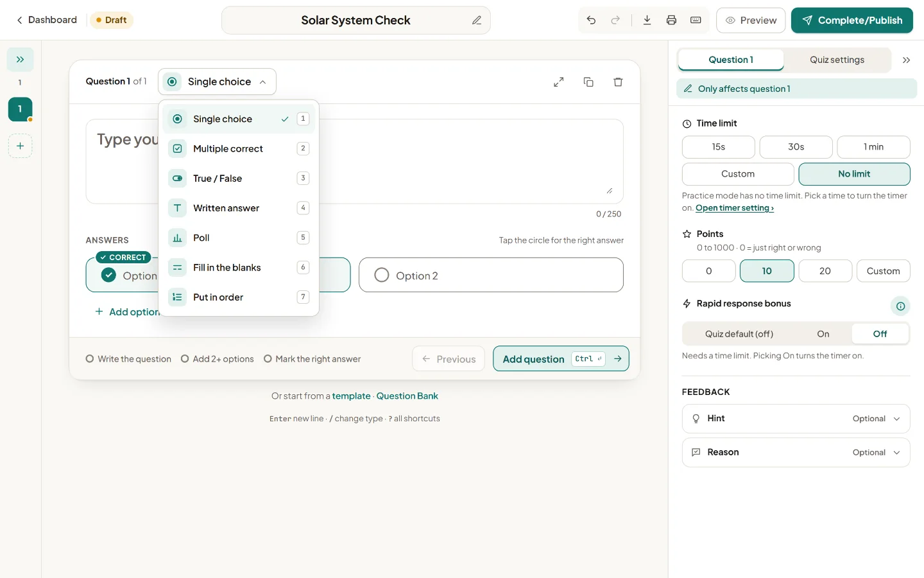Open keyboard shortcuts icon in toolbar
The height and width of the screenshot is (578, 924).
click(696, 21)
